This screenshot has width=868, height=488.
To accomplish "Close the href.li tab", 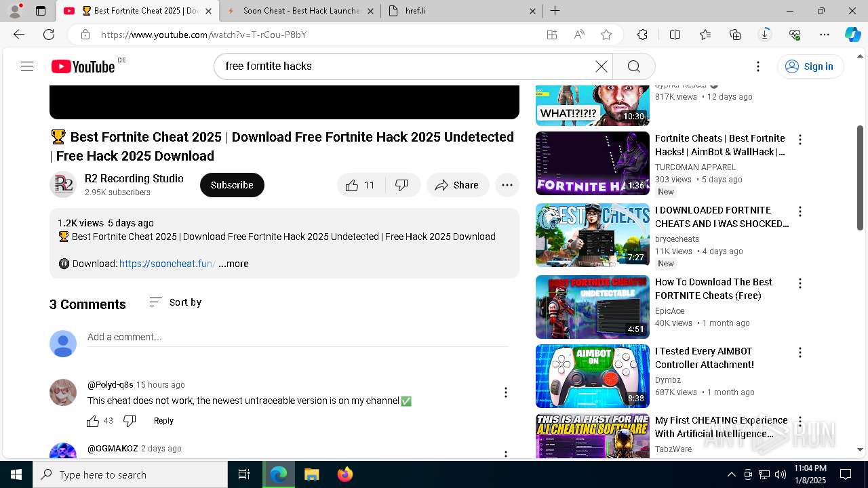I will pos(532,11).
